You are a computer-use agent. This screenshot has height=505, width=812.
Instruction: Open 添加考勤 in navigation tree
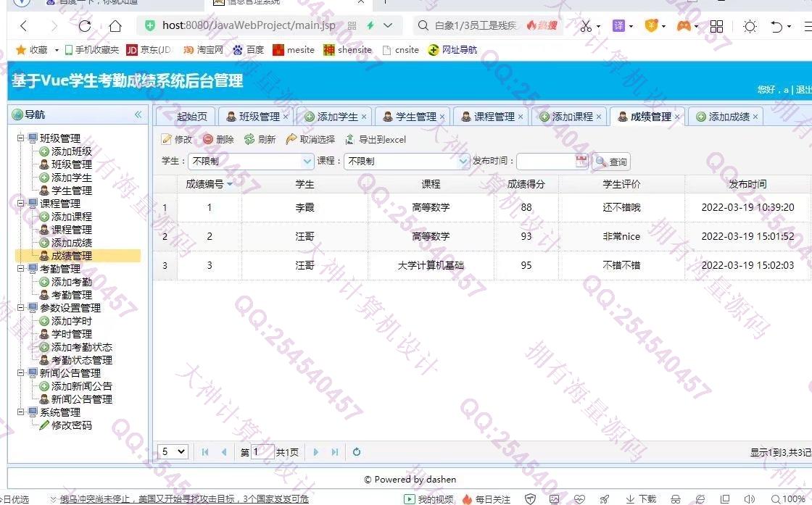(72, 282)
